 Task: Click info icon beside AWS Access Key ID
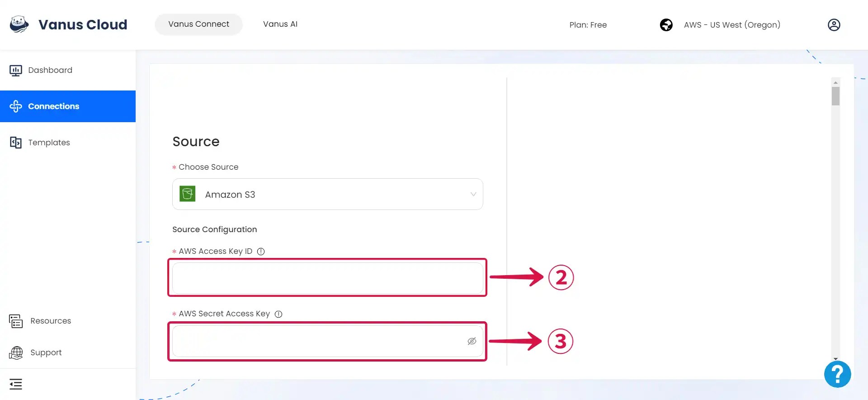click(x=261, y=252)
